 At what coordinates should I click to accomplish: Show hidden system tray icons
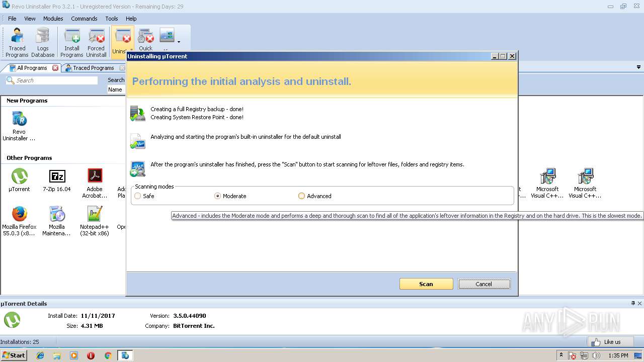click(x=561, y=355)
